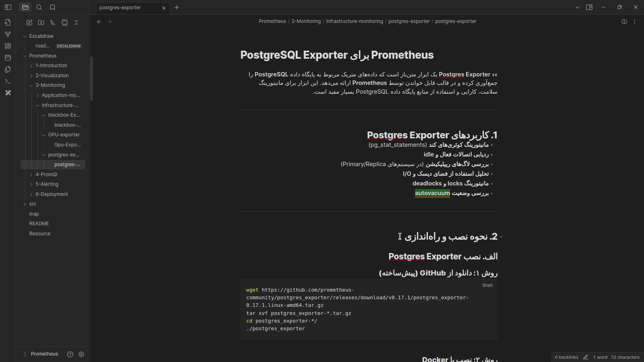The image size is (644, 362).
Task: Open the 0 backlinks status item
Action: pyautogui.click(x=566, y=357)
